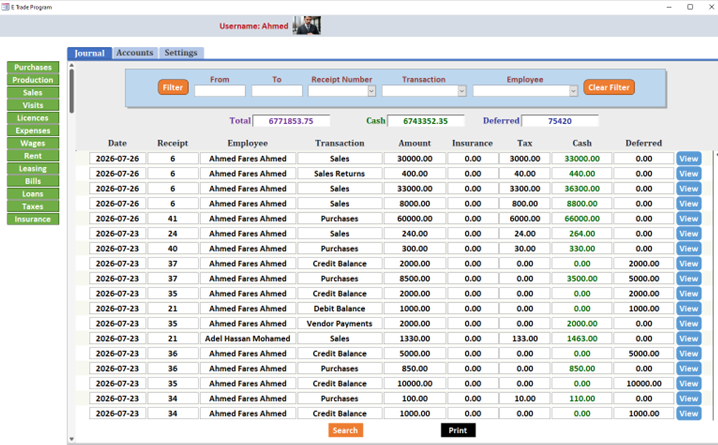Click the Clear Filter button
718x445 pixels.
point(609,87)
